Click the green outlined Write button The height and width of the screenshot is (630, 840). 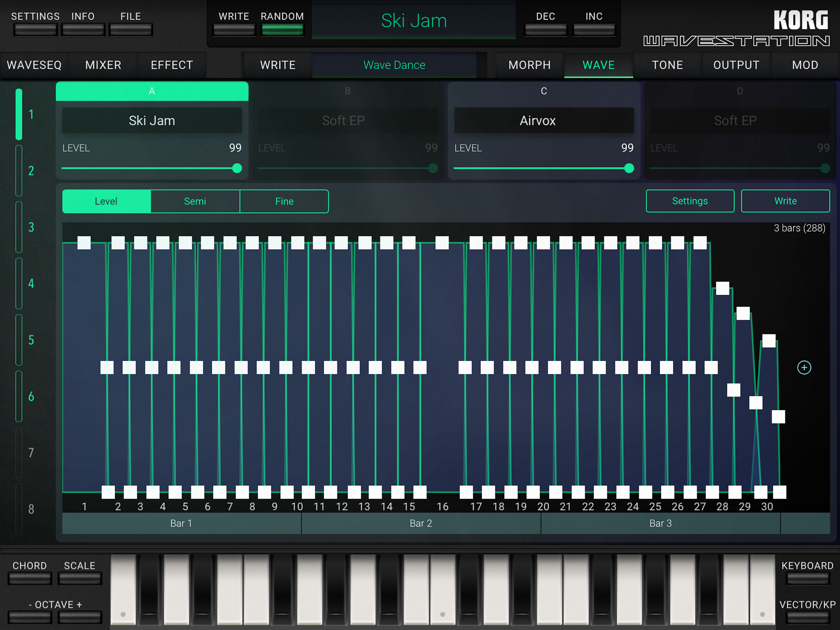coord(785,201)
